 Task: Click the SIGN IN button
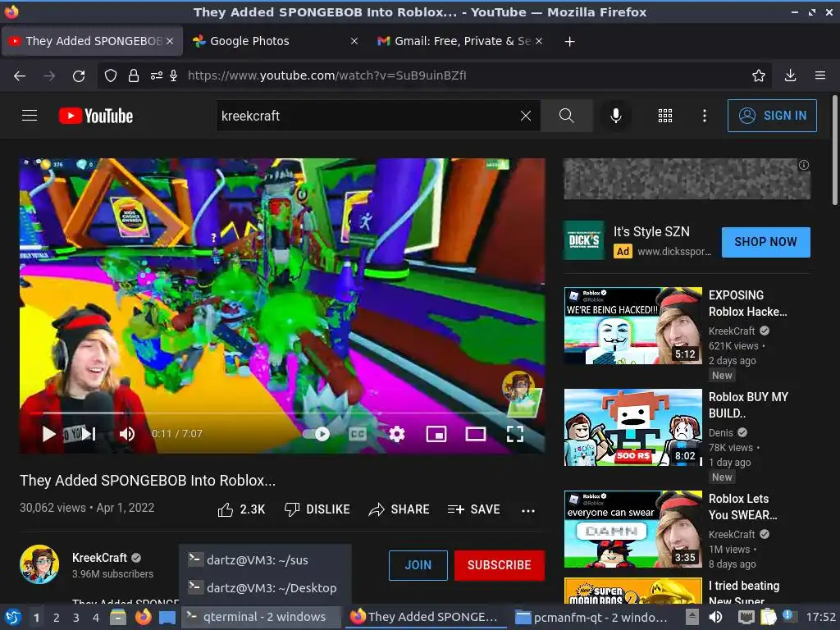pos(772,116)
